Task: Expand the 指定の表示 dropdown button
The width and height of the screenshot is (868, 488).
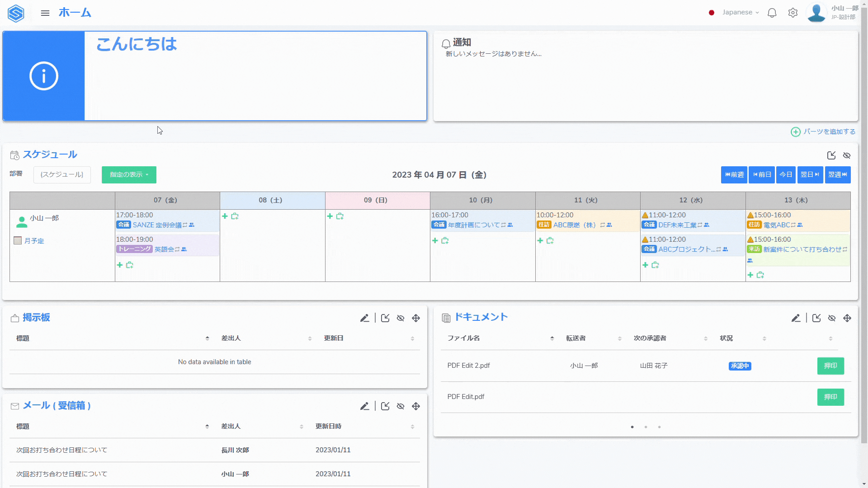Action: pos(129,175)
